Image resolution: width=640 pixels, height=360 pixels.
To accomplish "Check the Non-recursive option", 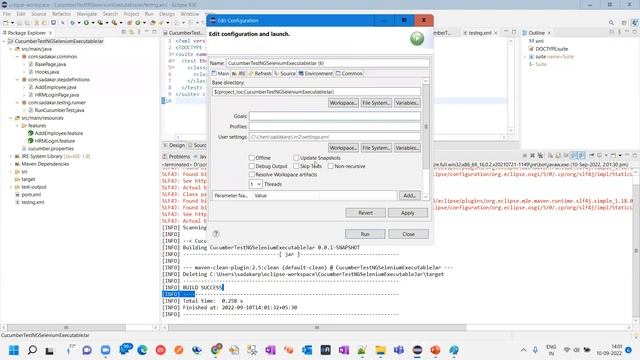I will (x=331, y=166).
